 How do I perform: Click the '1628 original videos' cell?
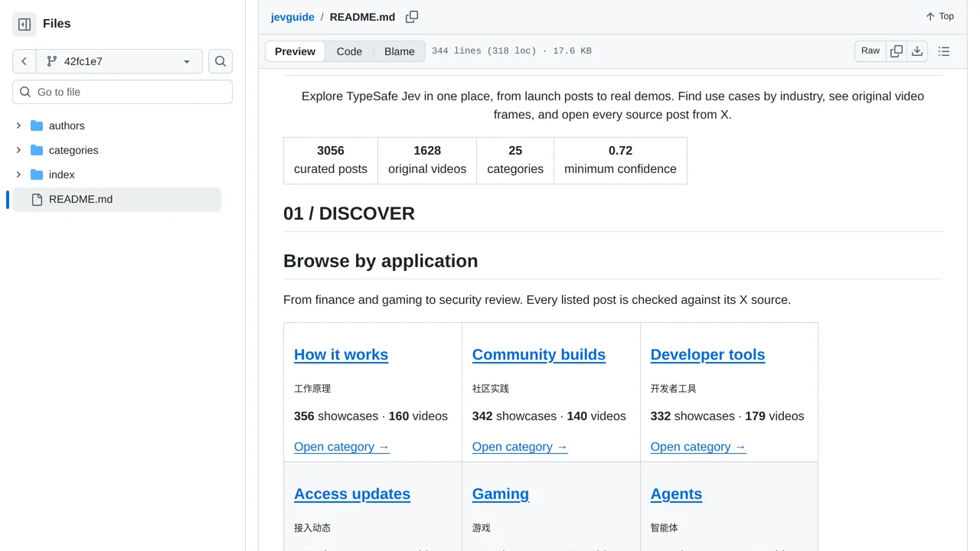(x=427, y=161)
